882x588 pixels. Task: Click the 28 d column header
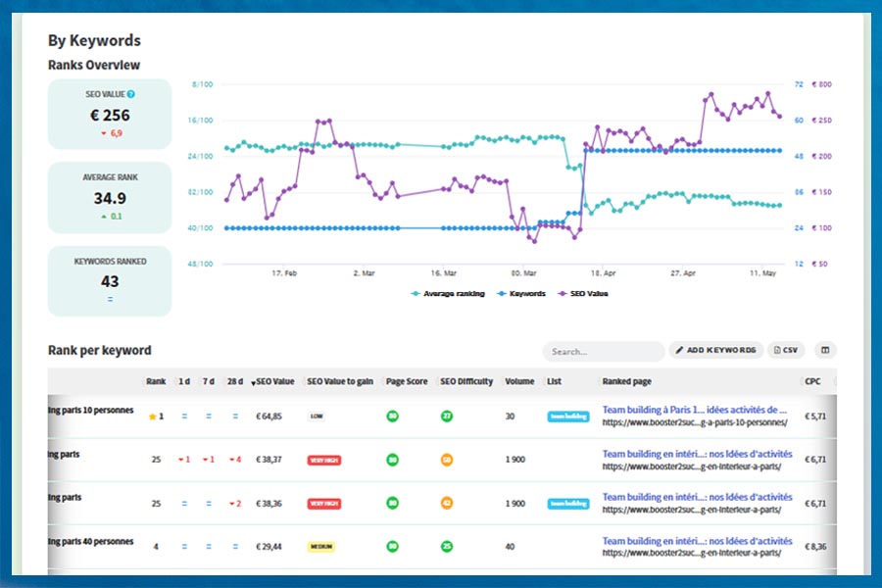(x=234, y=381)
